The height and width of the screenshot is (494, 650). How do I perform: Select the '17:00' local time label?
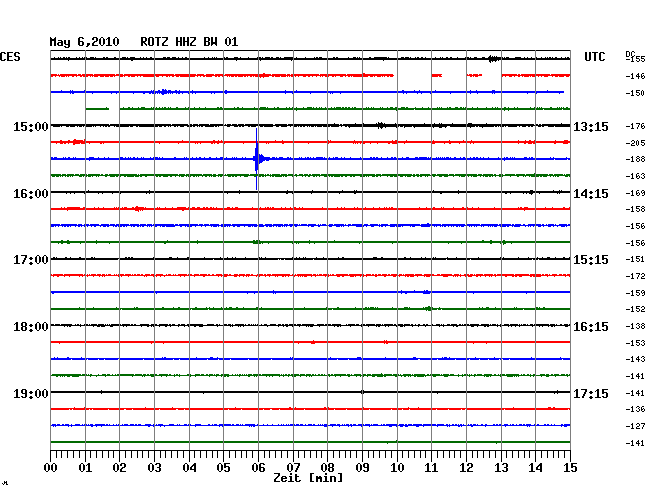point(31,260)
